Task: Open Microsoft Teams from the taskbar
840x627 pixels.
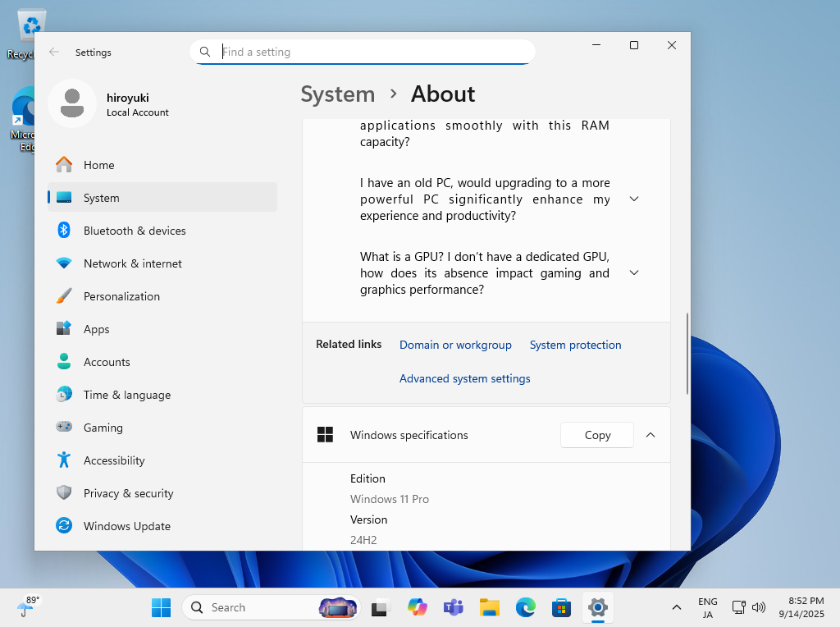Action: [x=453, y=607]
